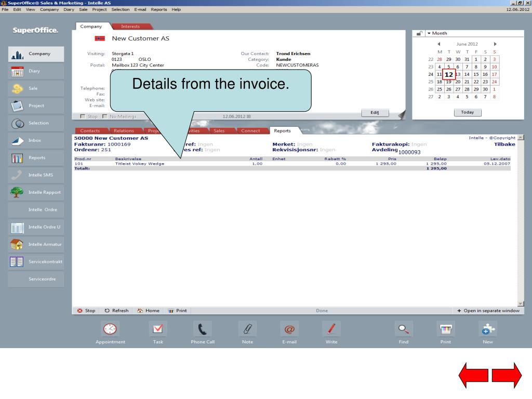The width and height of the screenshot is (532, 399).
Task: Open the Intelle Ordre U icon
Action: pos(17,228)
